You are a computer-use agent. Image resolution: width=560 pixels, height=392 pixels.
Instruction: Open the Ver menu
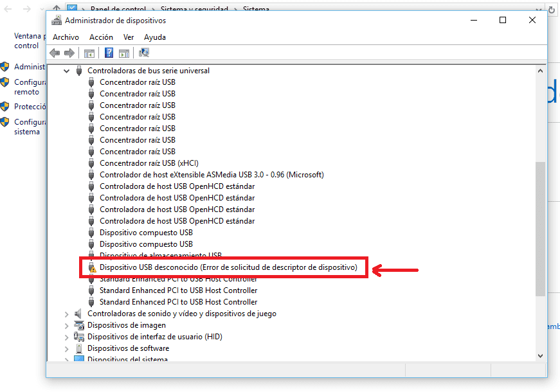[129, 37]
